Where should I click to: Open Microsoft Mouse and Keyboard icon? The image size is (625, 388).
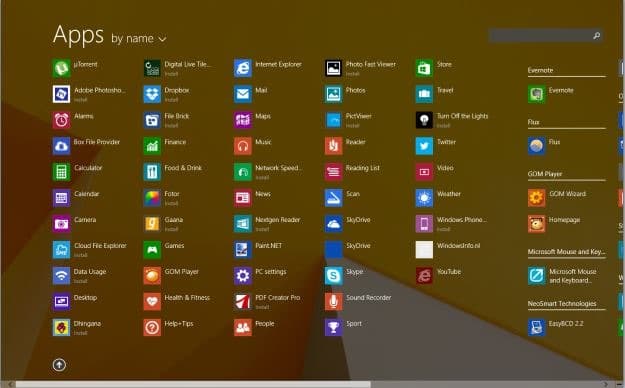point(537,276)
